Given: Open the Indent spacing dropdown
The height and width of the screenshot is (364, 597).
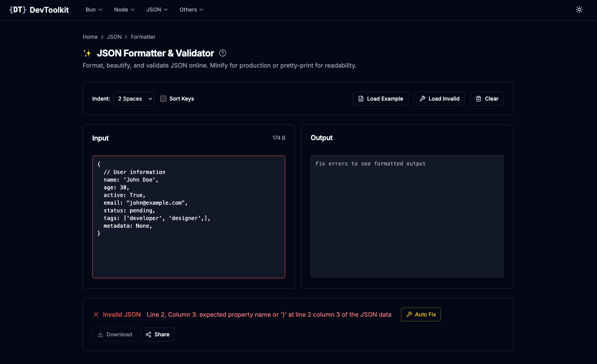Looking at the screenshot, I should tap(133, 99).
